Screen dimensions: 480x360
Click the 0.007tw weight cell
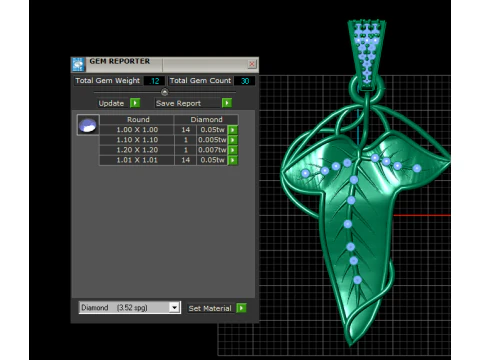coord(212,150)
